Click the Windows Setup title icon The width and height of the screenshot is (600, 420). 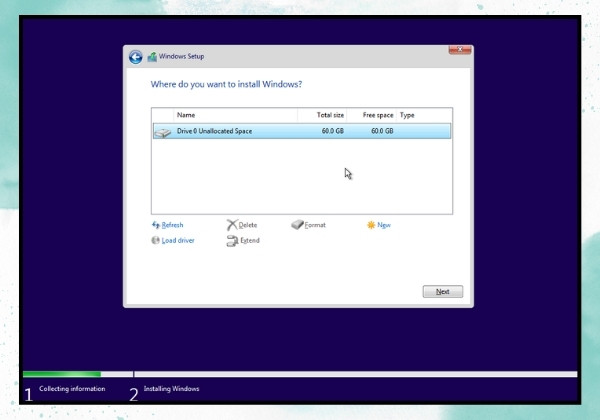(x=152, y=57)
